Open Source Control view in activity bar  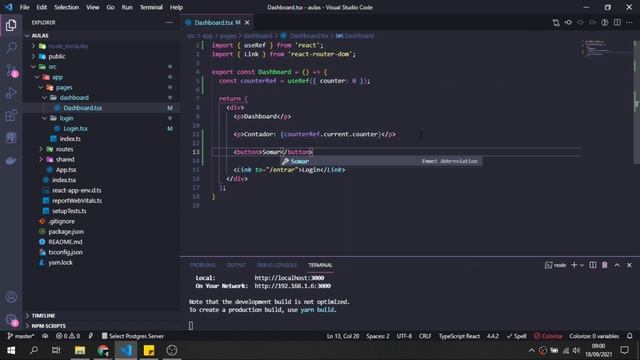11,70
